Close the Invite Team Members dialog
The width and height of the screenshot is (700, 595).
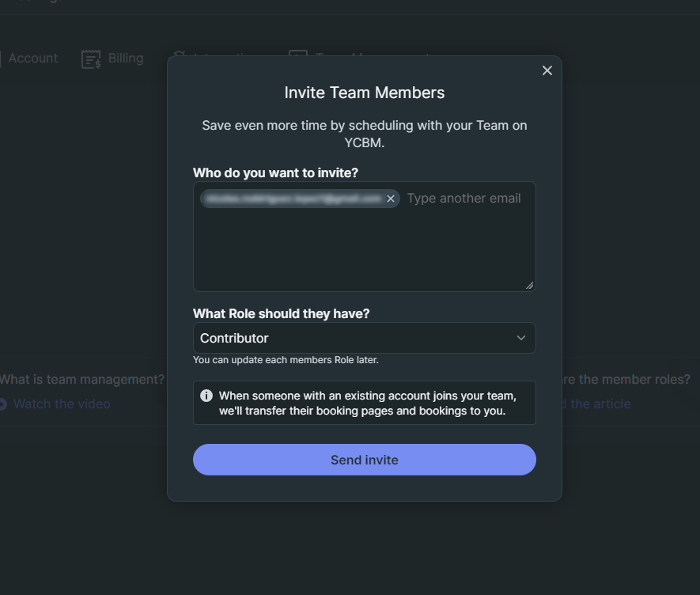coord(547,70)
